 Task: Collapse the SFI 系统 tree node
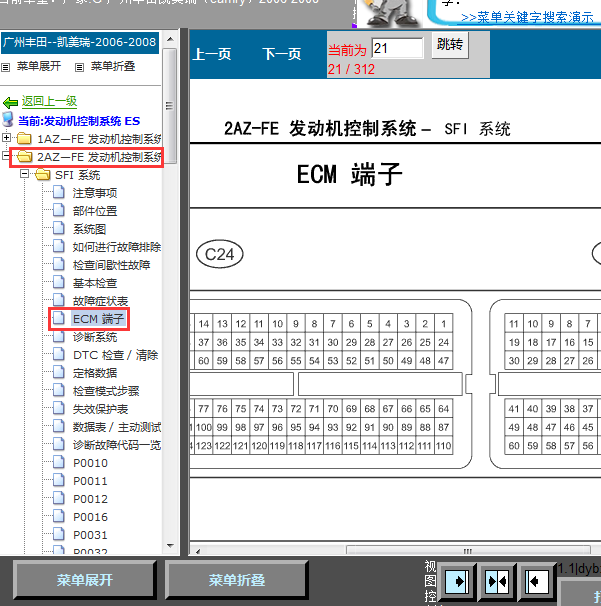(24, 174)
